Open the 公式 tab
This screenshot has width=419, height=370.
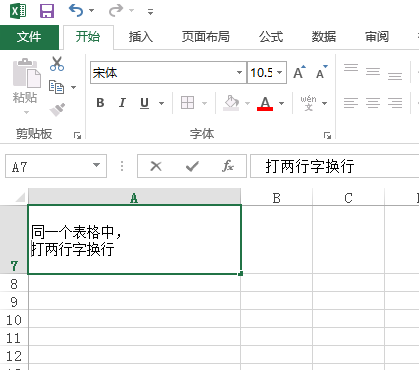pos(271,37)
